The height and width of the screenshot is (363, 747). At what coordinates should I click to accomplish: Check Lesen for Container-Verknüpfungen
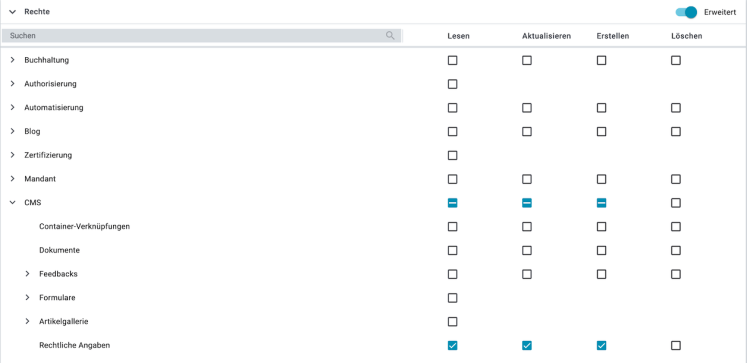453,227
